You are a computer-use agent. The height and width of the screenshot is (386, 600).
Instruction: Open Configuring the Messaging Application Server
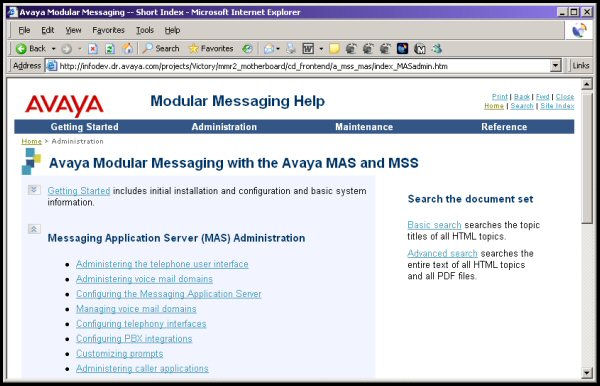tap(169, 294)
